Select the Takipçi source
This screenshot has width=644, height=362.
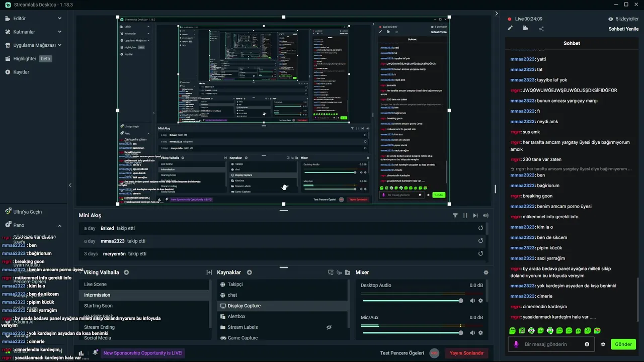pyautogui.click(x=282, y=285)
